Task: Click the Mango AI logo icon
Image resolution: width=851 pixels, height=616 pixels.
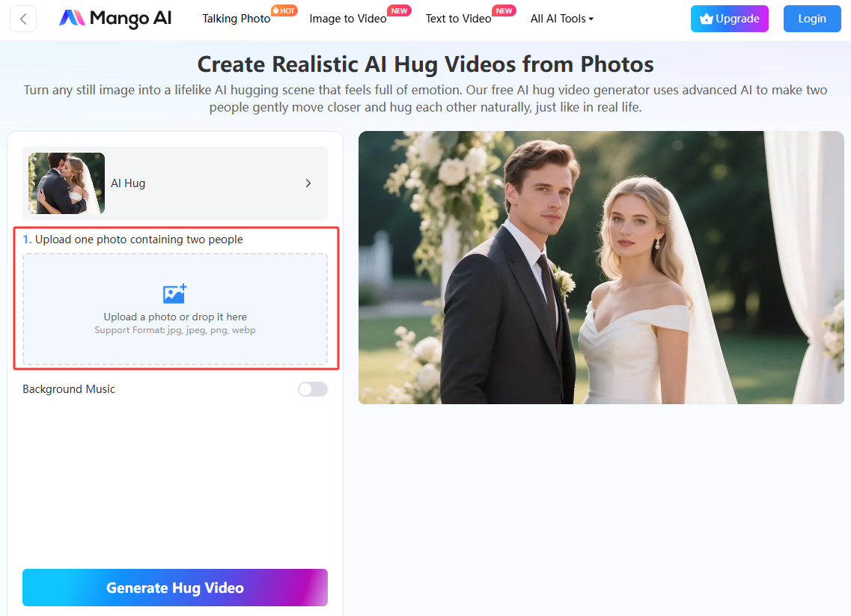Action: [72, 19]
